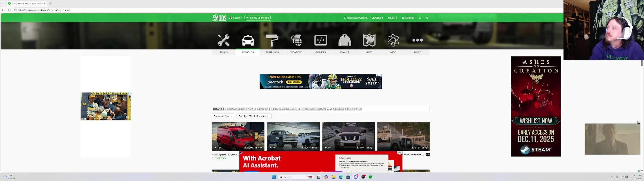Open the Player hoodie icon
The width and height of the screenshot is (644, 181).
(345, 40)
